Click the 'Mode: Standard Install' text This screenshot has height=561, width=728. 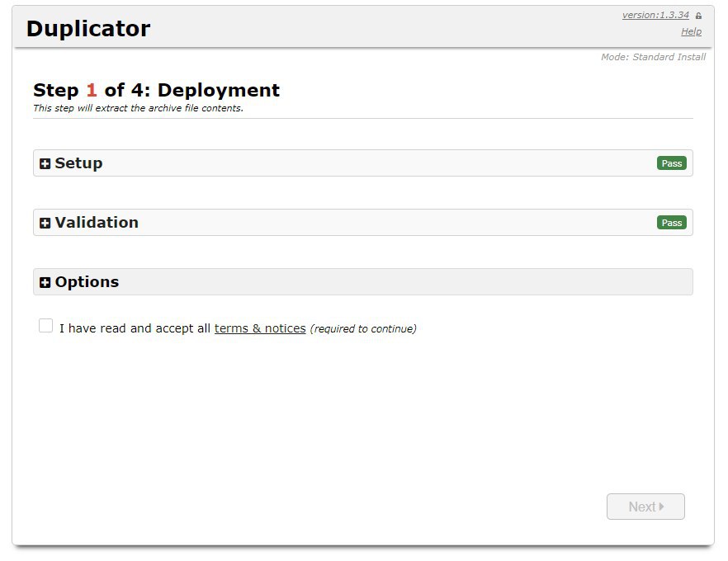(x=653, y=57)
